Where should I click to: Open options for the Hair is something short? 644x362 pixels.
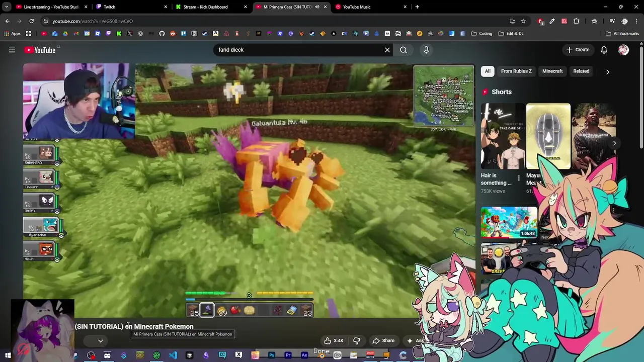[519, 178]
